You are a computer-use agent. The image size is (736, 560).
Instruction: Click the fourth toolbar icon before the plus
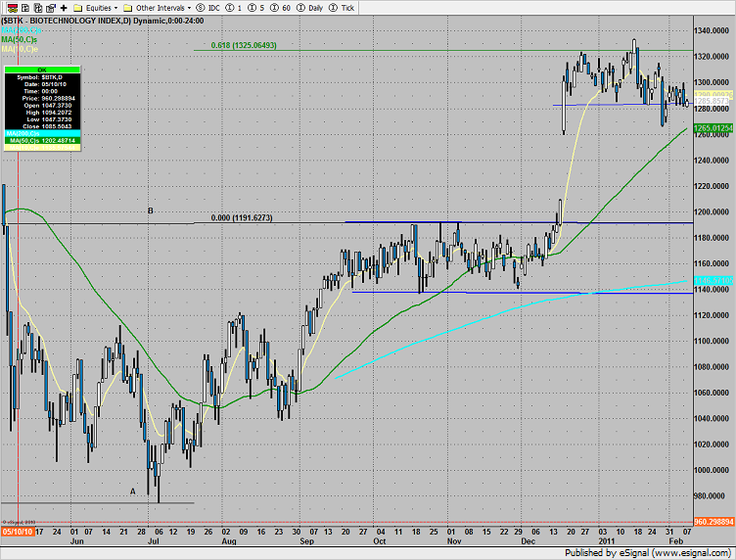48,7
